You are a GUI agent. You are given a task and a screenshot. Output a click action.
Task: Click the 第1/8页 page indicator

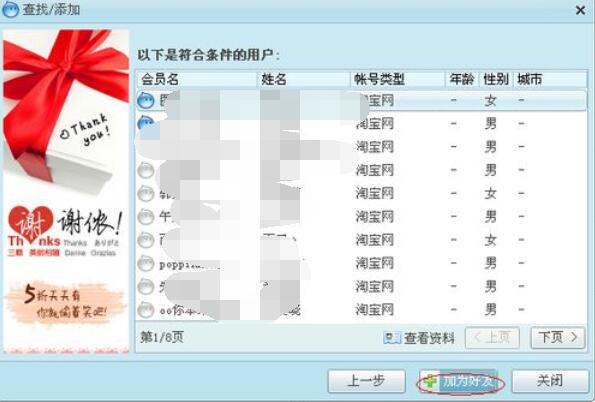(x=162, y=337)
